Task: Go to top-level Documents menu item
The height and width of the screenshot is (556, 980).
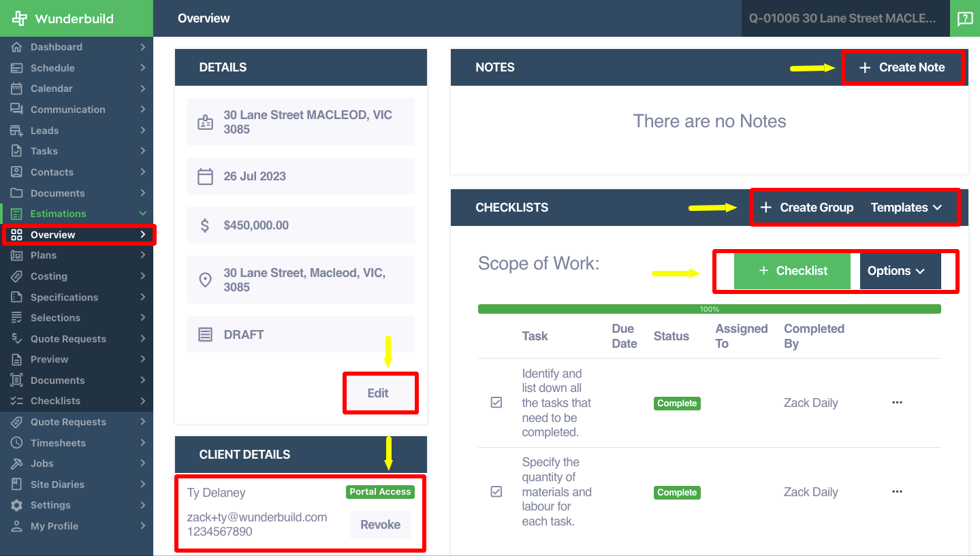Action: (x=76, y=193)
